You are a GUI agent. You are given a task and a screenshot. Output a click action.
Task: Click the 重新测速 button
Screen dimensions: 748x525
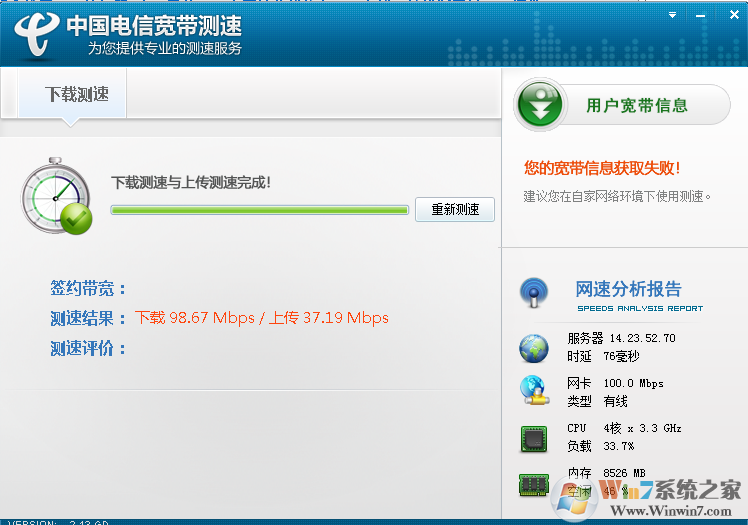click(x=455, y=209)
